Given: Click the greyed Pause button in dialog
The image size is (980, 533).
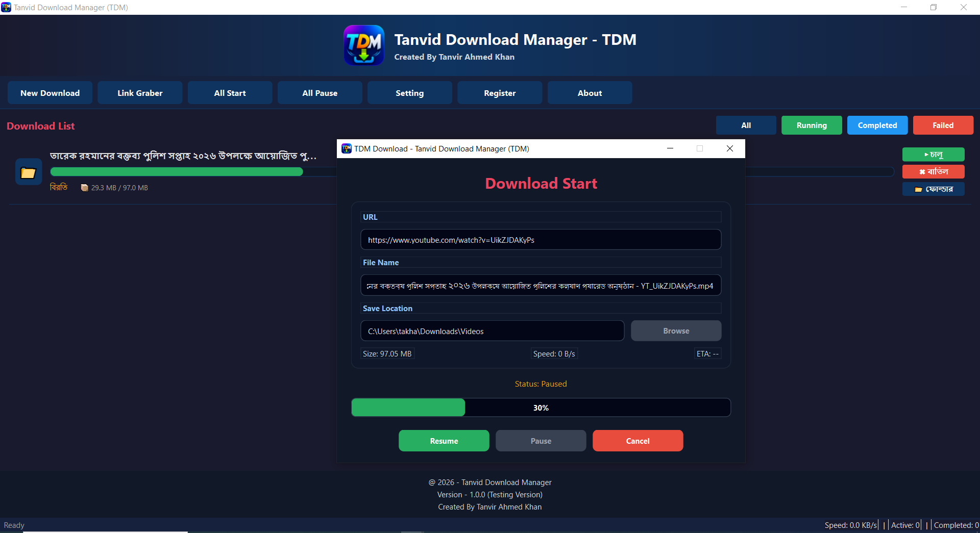Looking at the screenshot, I should [541, 441].
